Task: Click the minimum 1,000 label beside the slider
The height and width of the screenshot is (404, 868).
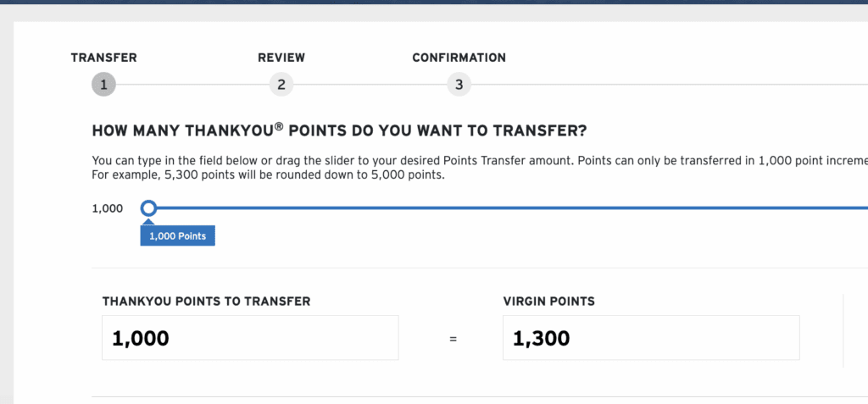Action: [108, 208]
